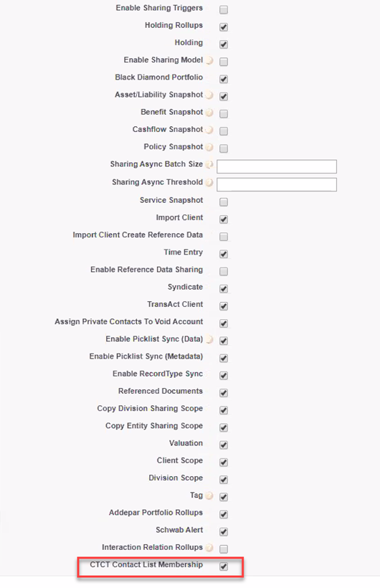The height and width of the screenshot is (588, 380).
Task: Disable the Schwab Alert checkbox
Action: pos(224,531)
